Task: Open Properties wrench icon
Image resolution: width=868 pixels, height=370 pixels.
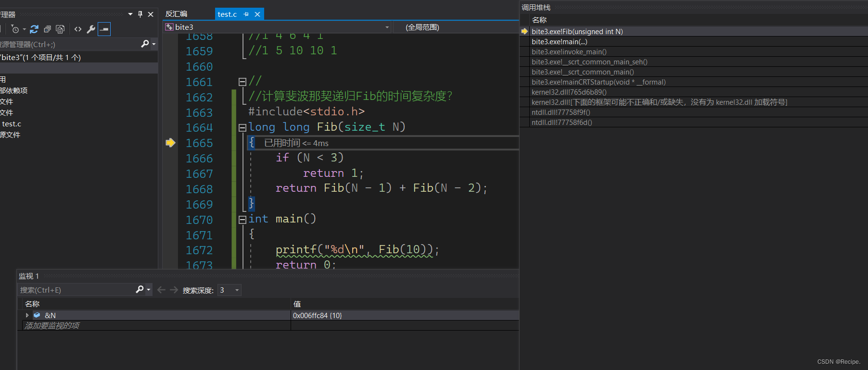Action: [91, 29]
